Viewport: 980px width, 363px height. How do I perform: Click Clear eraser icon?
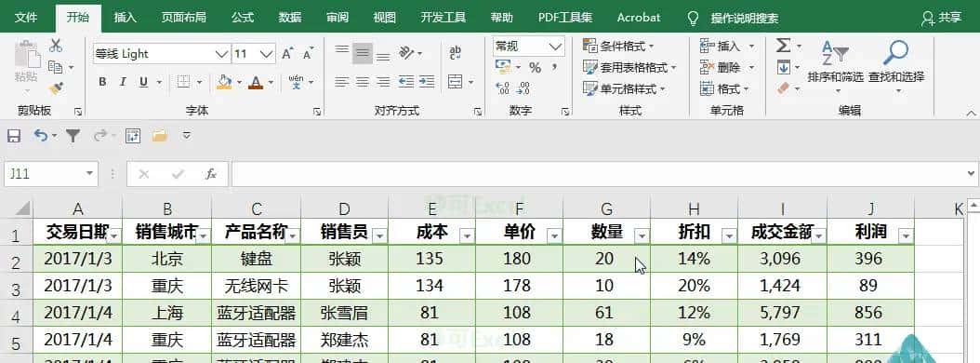coord(784,88)
